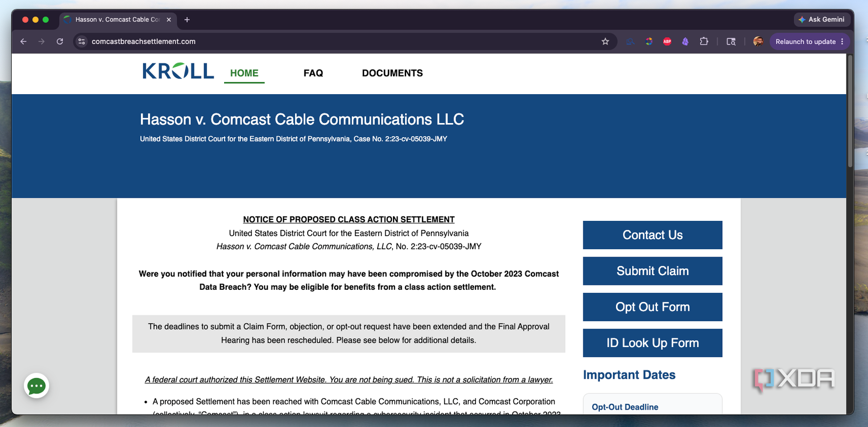Screen dimensions: 868x427
Task: Bookmark this page with the star
Action: click(605, 42)
